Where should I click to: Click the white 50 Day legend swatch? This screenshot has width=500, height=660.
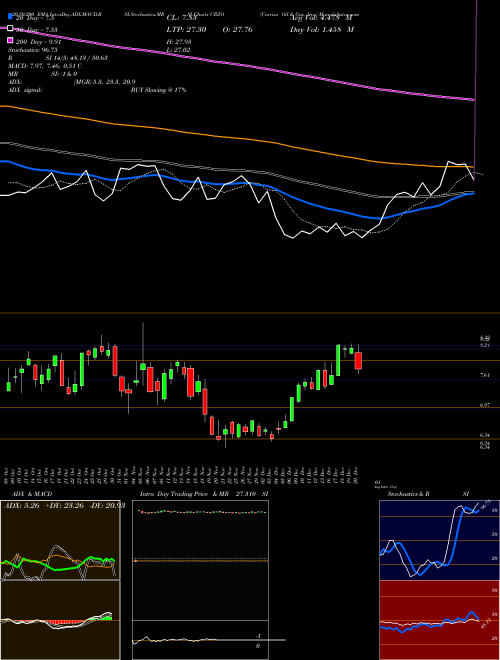11,28
